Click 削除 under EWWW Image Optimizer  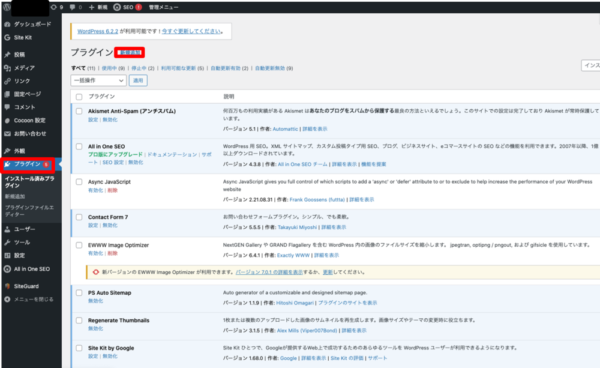click(112, 253)
